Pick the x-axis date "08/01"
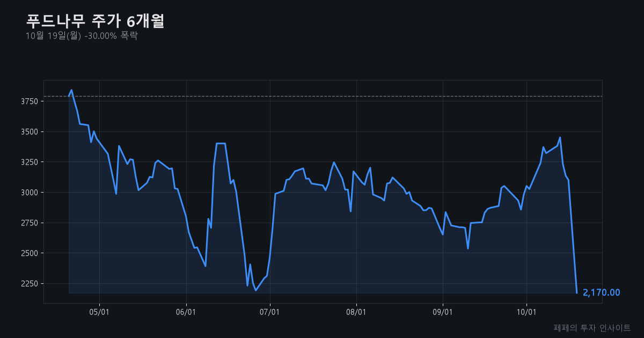 click(x=356, y=312)
